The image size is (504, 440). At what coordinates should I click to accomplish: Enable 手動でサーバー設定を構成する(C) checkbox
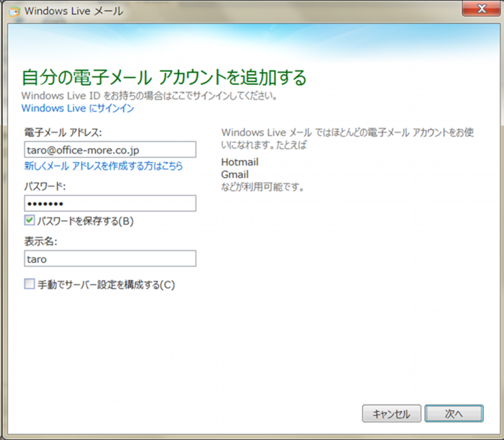pyautogui.click(x=30, y=284)
